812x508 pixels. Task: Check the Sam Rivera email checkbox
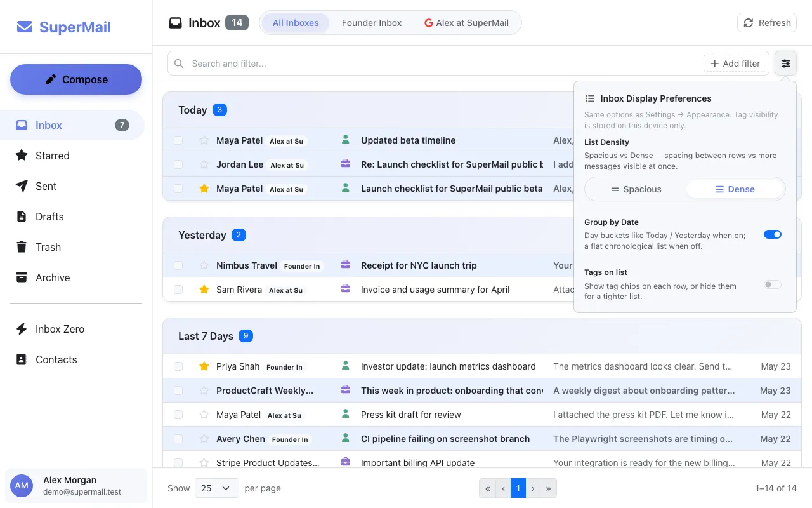[x=178, y=290]
